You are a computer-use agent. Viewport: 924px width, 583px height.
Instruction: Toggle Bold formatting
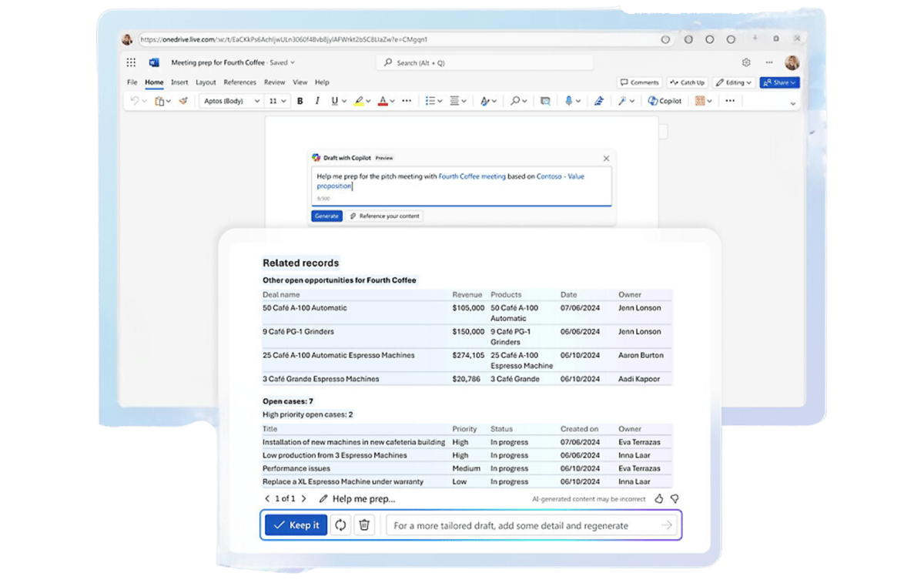coord(300,101)
